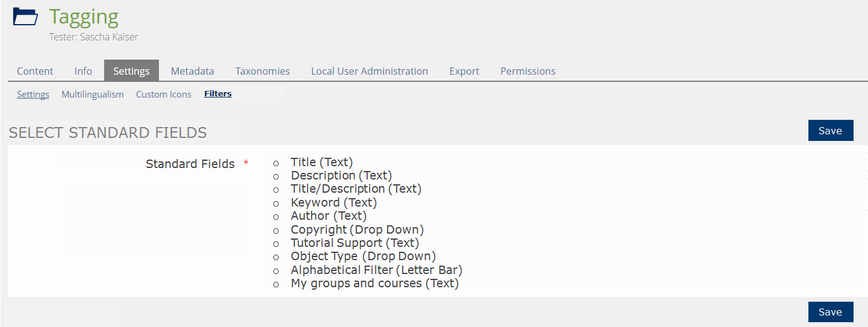This screenshot has width=868, height=327.
Task: Enable the Alphabetical Filter (Letter Bar)
Action: [276, 271]
